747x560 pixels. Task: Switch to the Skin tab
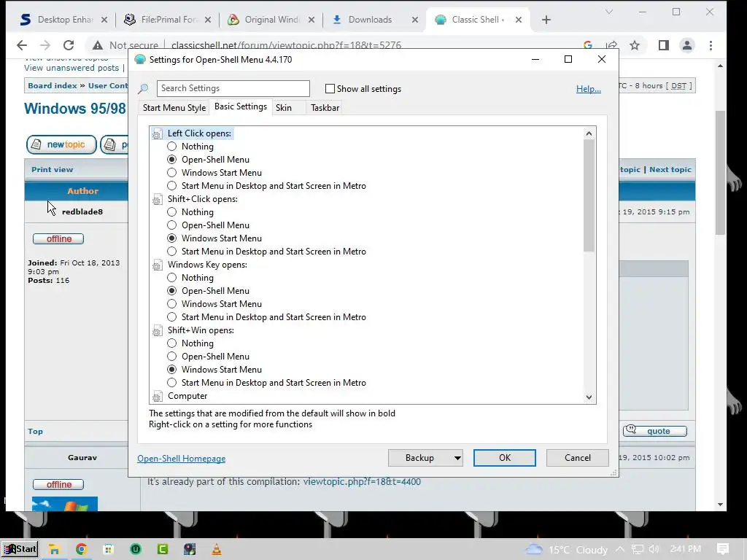click(284, 108)
